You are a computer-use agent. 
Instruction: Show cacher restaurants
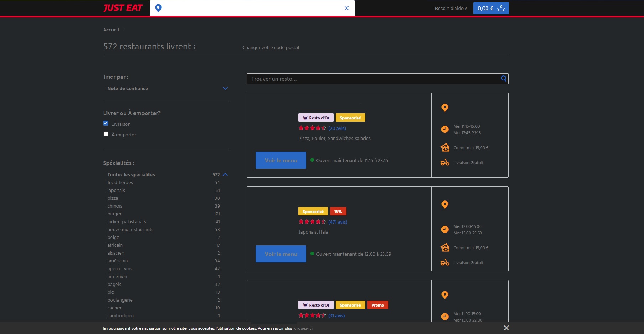coord(114,308)
